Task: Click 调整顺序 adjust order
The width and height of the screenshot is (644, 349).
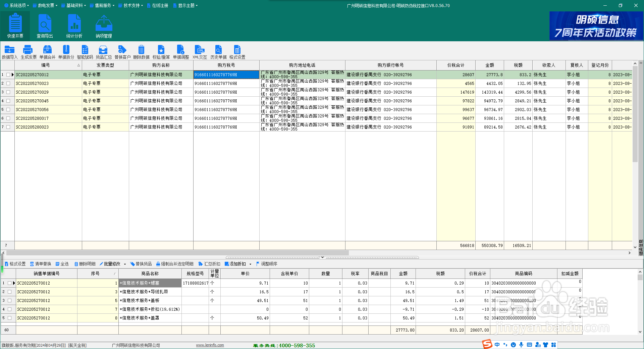Action: tap(266, 264)
